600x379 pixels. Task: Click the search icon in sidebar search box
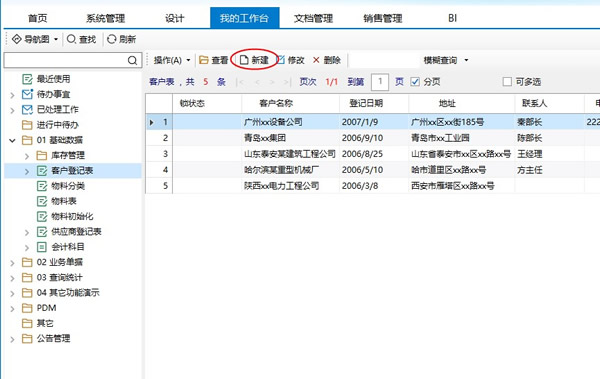[132, 60]
